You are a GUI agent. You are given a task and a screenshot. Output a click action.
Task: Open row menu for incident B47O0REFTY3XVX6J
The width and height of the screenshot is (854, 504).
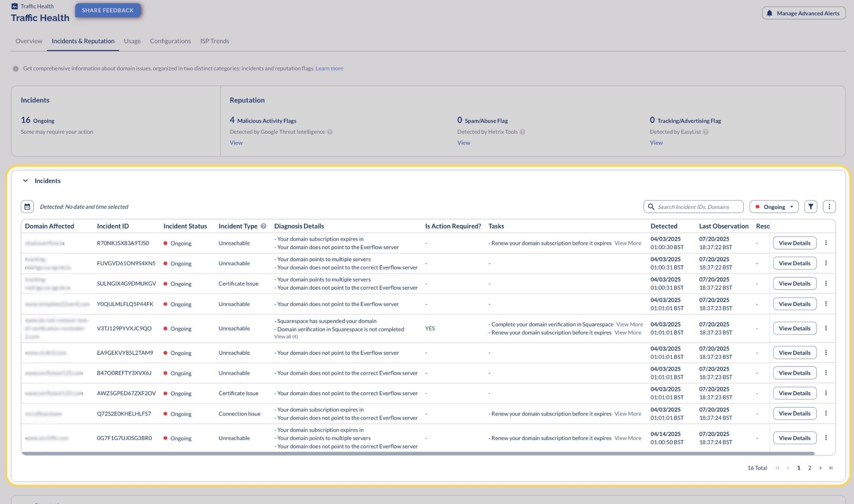coord(826,373)
